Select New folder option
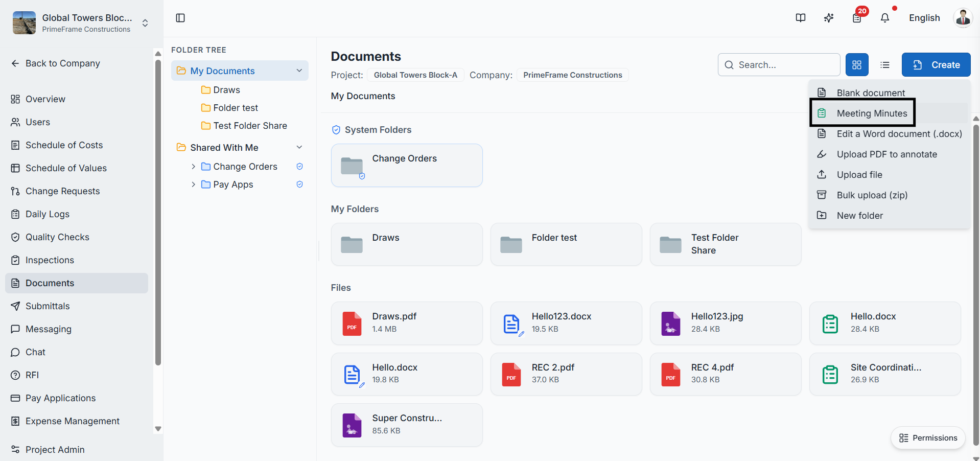Image resolution: width=980 pixels, height=461 pixels. coord(889,215)
